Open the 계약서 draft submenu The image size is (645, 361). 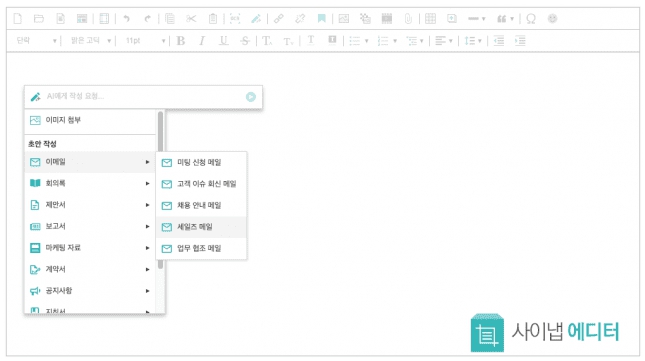90,269
